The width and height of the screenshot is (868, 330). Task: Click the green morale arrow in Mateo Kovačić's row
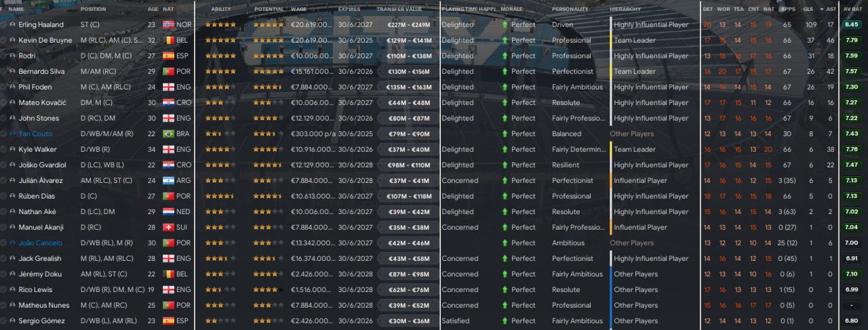pos(505,102)
